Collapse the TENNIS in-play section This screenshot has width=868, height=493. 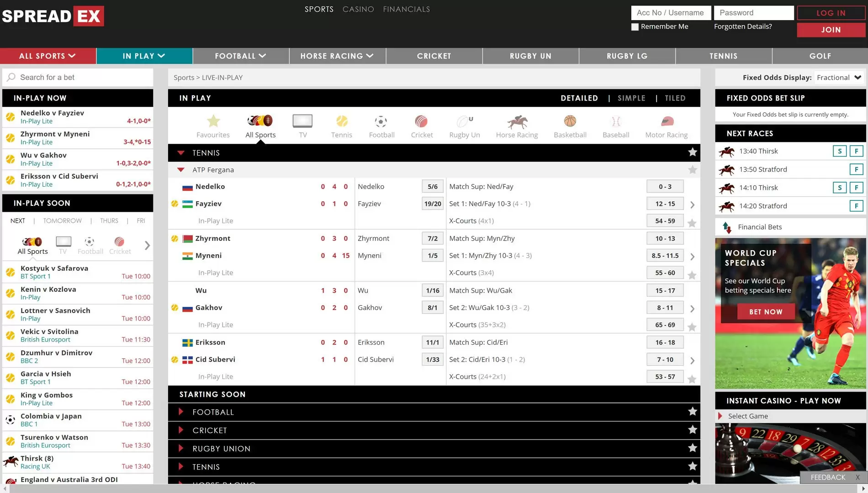point(181,153)
